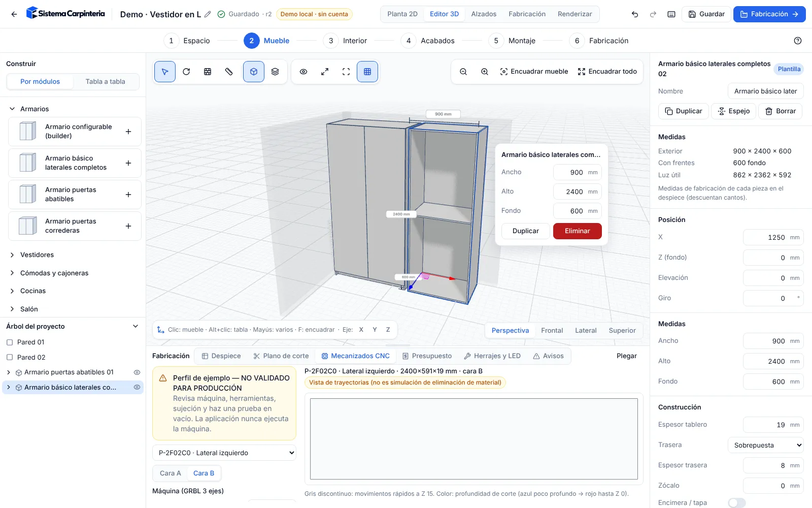
Task: Add Armario puertas correderas with plus
Action: (x=128, y=226)
